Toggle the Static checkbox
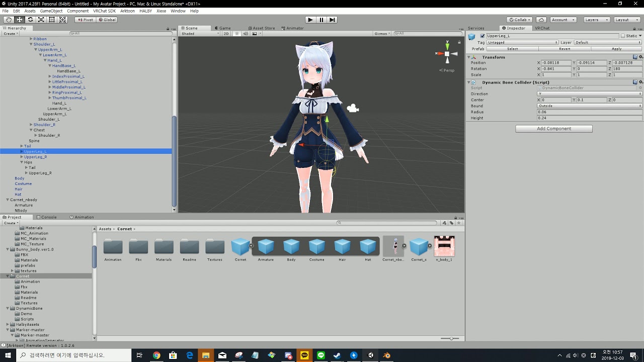This screenshot has height=362, width=644. coord(623,36)
